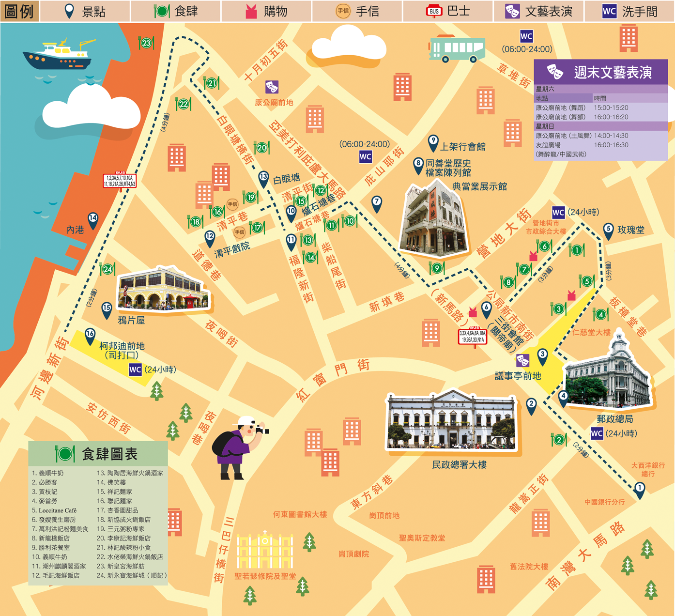Click the 友誼廣場 schedule row

click(601, 145)
